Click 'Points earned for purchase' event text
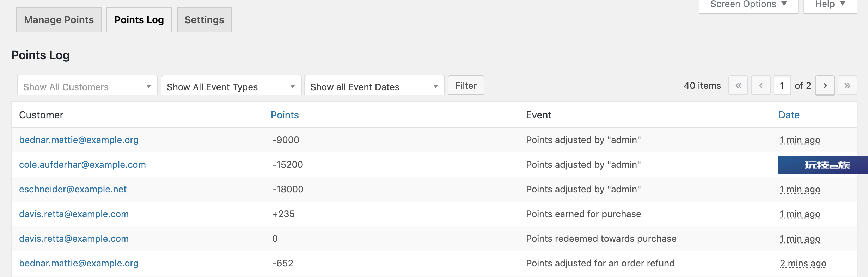The image size is (868, 277). tap(583, 214)
